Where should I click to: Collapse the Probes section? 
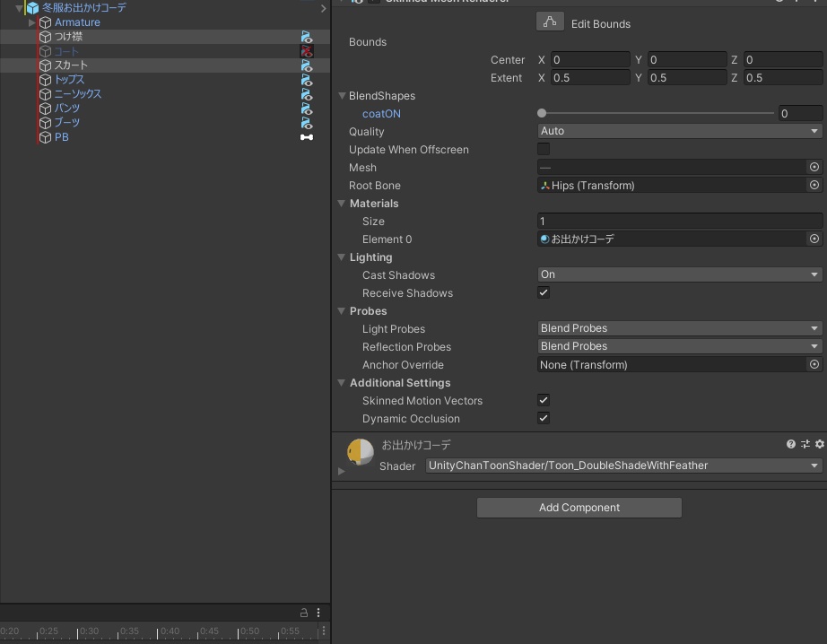[x=342, y=311]
